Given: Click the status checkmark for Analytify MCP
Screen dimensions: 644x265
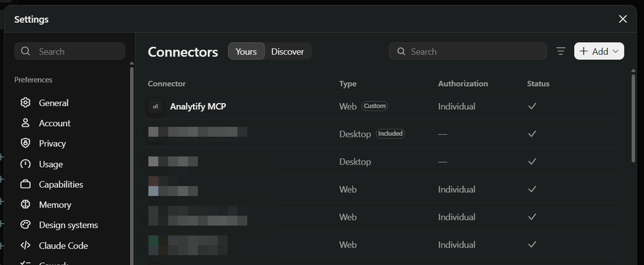Looking at the screenshot, I should [x=532, y=106].
